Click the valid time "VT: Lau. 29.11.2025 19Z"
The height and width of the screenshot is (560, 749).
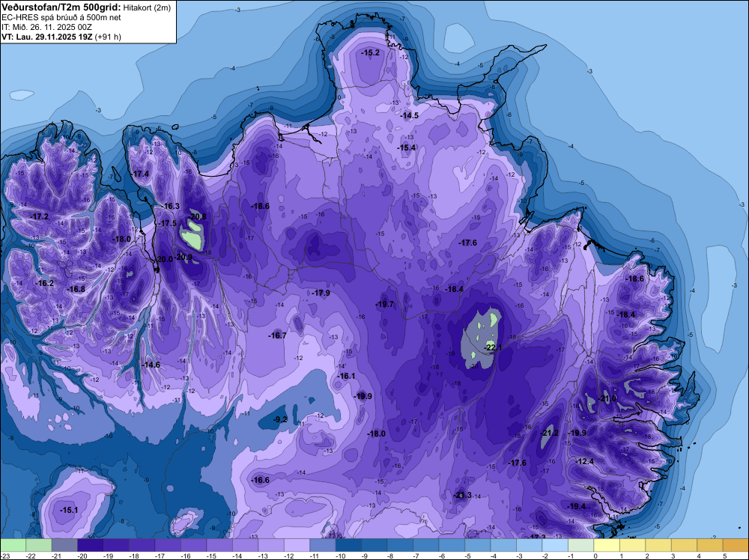point(47,37)
